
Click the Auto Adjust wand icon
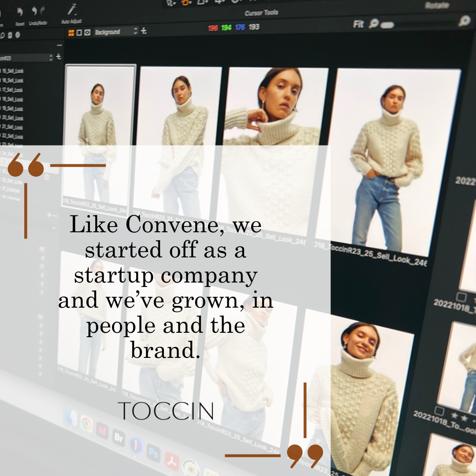pyautogui.click(x=72, y=9)
